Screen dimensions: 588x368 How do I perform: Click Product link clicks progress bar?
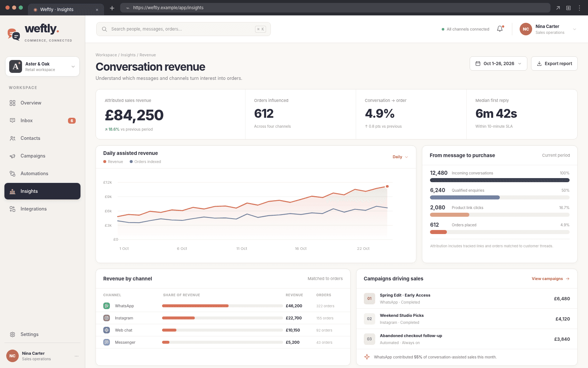(500, 215)
